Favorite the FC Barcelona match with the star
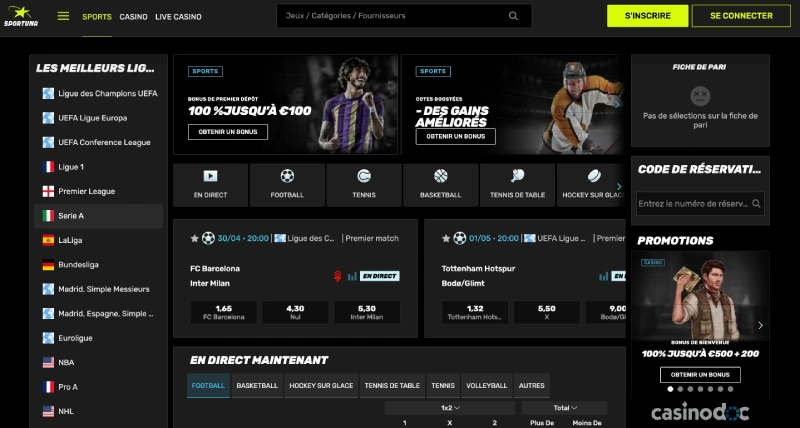The width and height of the screenshot is (800, 428). click(194, 238)
